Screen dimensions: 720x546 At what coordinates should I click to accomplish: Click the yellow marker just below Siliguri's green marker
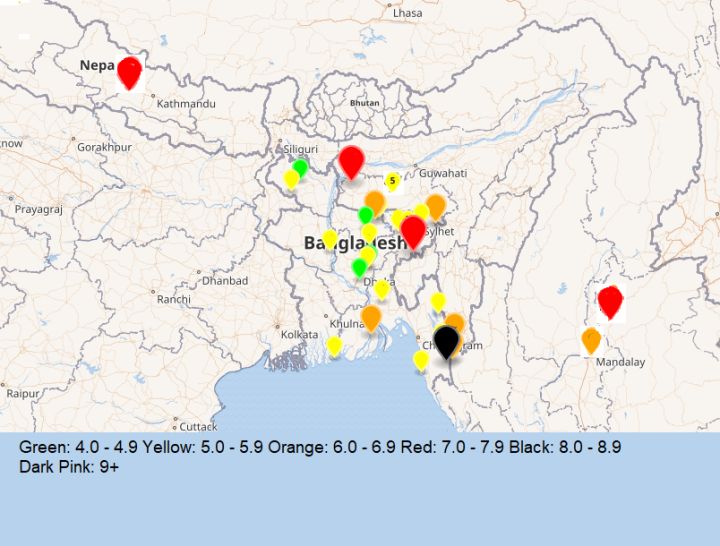pos(291,179)
